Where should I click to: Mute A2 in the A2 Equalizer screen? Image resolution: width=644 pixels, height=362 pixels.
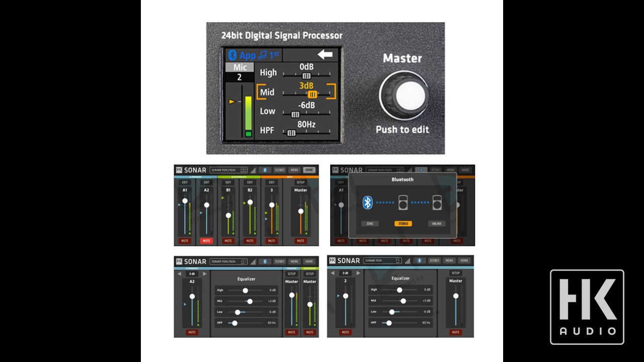click(192, 332)
